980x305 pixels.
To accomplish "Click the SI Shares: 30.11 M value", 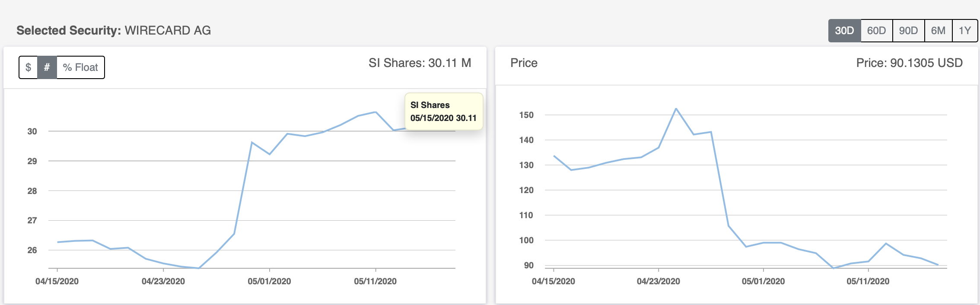I will 420,63.
